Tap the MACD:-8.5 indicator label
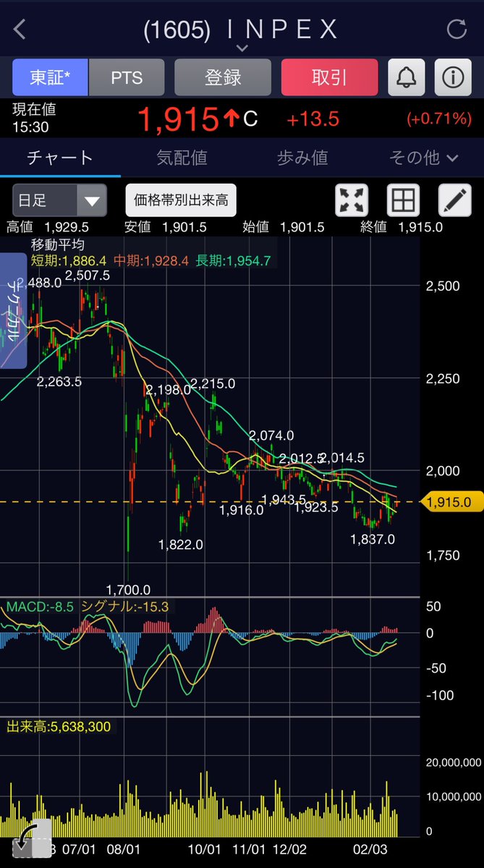This screenshot has width=484, height=868. [40, 607]
